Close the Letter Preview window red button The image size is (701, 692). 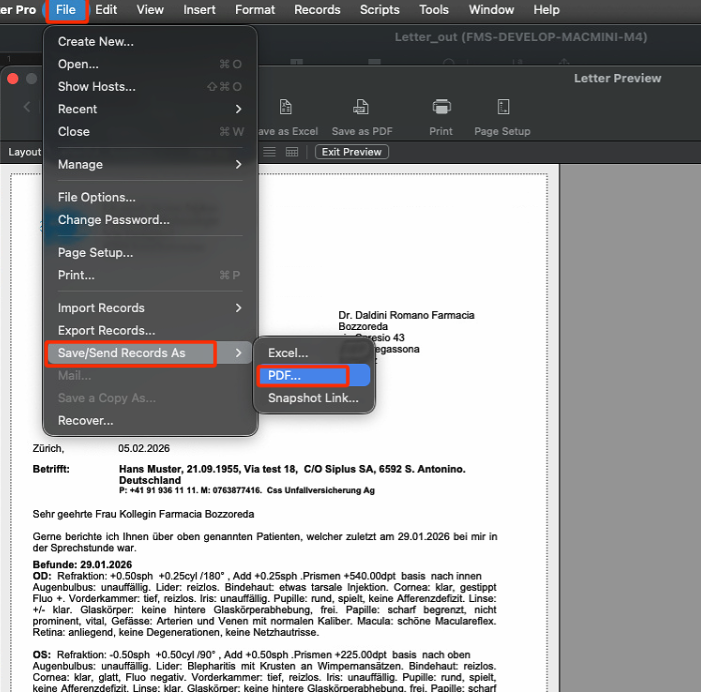click(13, 79)
